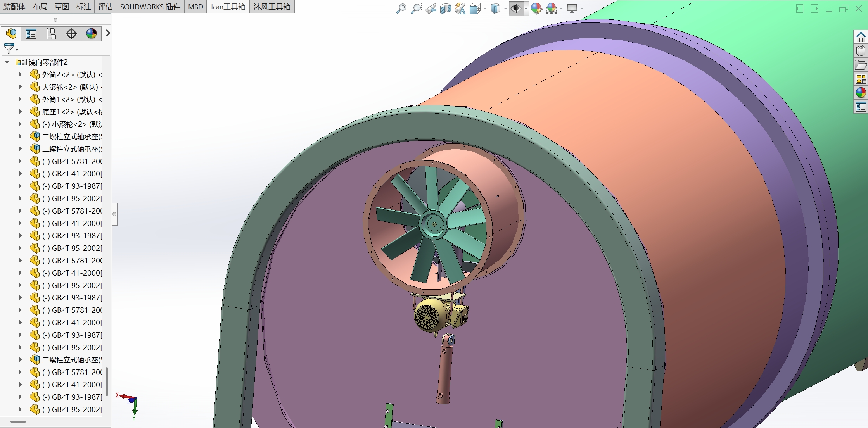
Task: Open the Display Style dropdown arrow
Action: click(505, 9)
